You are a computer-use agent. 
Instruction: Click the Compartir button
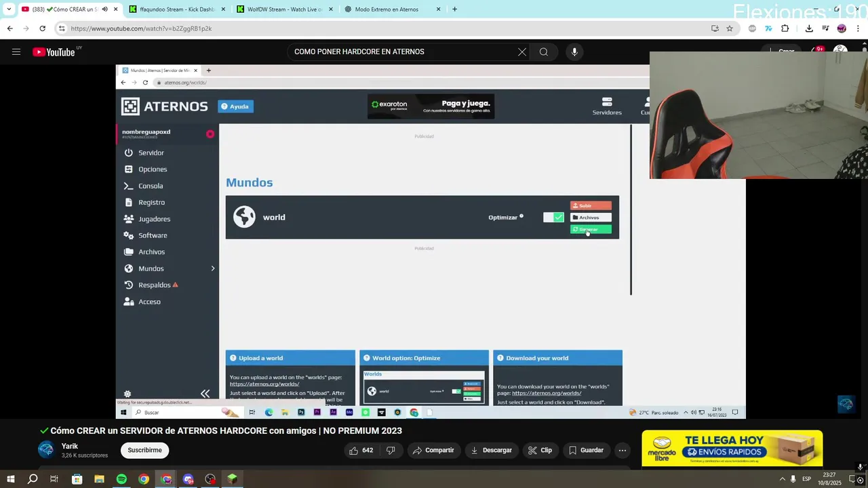coord(433,450)
